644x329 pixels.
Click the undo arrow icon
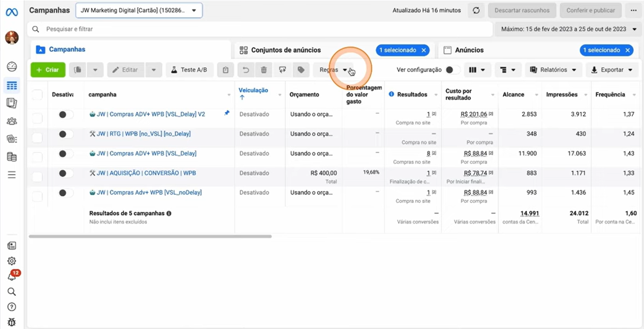(x=246, y=70)
